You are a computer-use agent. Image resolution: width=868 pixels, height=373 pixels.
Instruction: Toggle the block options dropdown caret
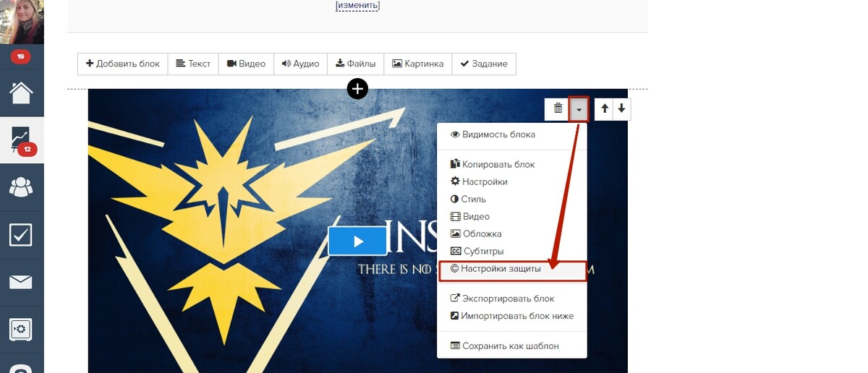point(579,108)
